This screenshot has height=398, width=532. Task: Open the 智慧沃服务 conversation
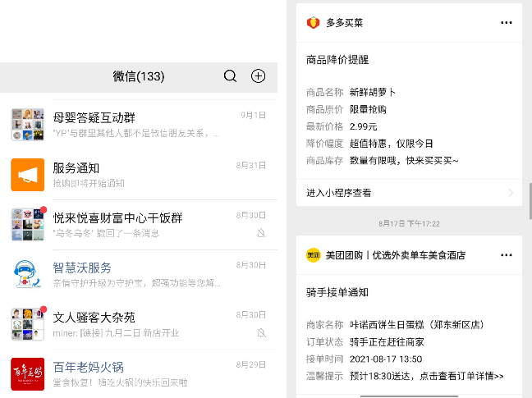click(139, 274)
